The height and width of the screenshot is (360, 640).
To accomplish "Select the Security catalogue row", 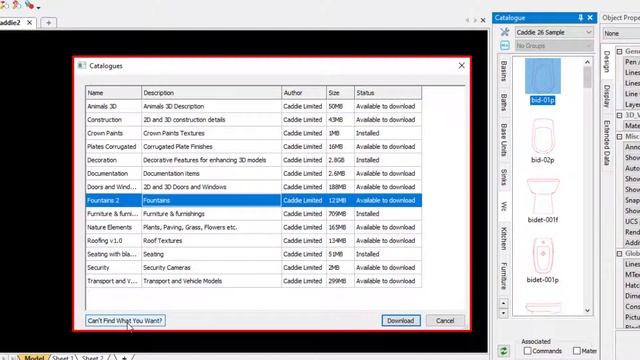I will (x=253, y=267).
